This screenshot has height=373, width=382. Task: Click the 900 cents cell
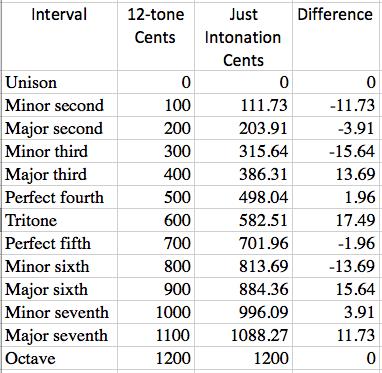coord(156,289)
